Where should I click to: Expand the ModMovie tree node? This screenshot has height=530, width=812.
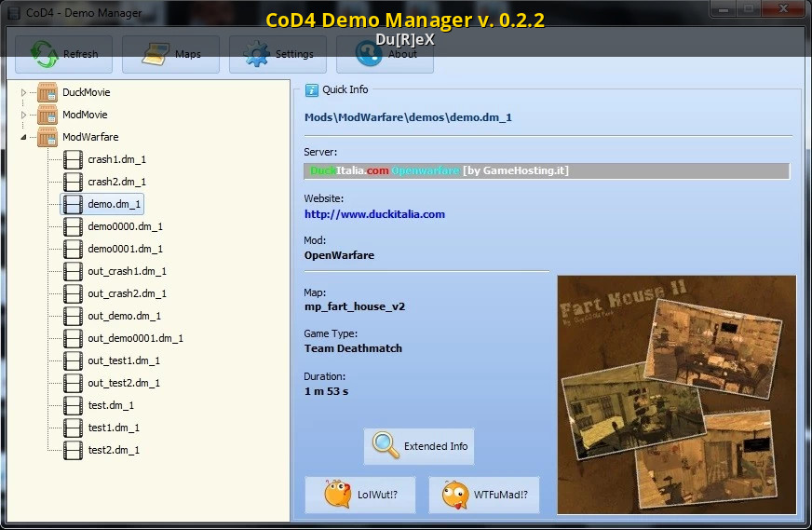[23, 115]
